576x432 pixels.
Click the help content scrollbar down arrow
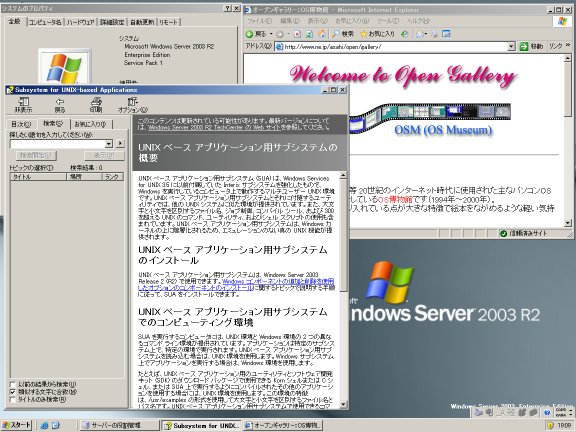(x=343, y=404)
